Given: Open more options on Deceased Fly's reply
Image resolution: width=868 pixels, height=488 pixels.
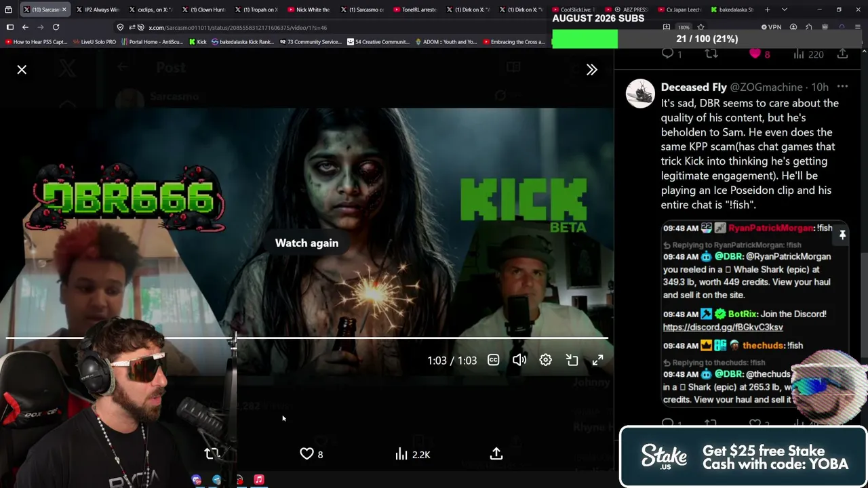Looking at the screenshot, I should point(842,87).
